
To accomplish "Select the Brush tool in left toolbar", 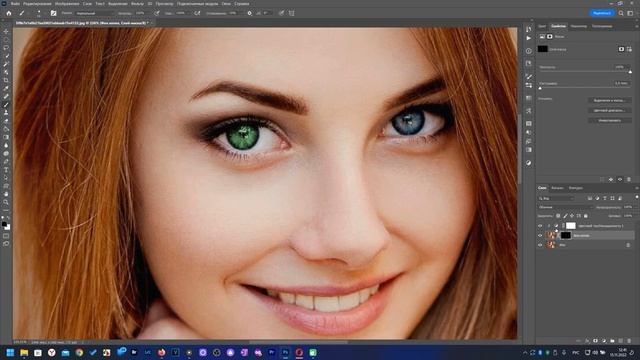I will coord(6,104).
